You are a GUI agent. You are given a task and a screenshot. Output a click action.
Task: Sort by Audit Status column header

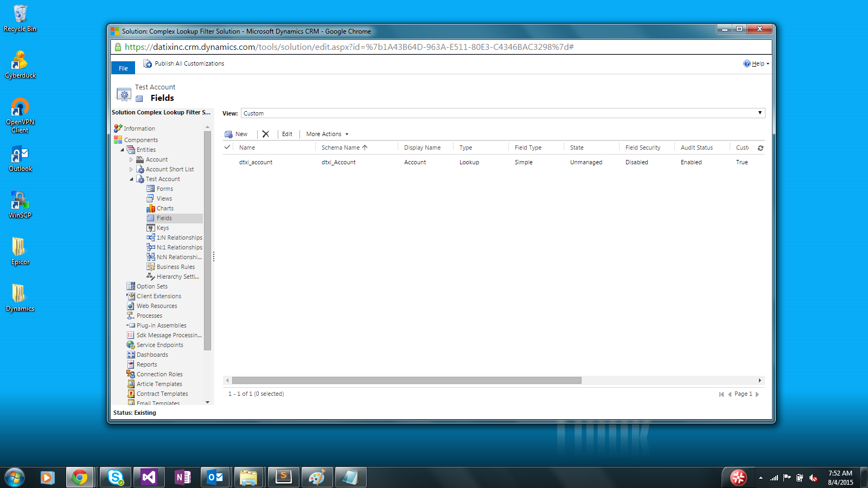tap(697, 147)
